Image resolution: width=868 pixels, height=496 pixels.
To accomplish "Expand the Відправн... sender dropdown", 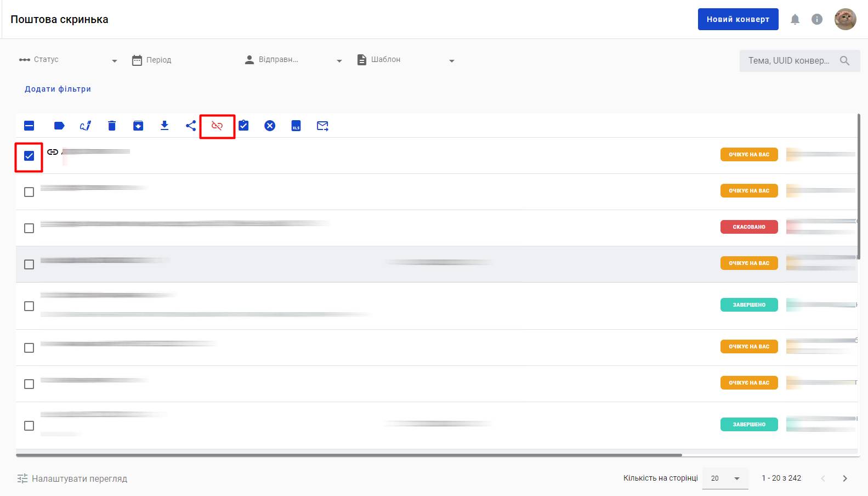I will click(x=293, y=60).
